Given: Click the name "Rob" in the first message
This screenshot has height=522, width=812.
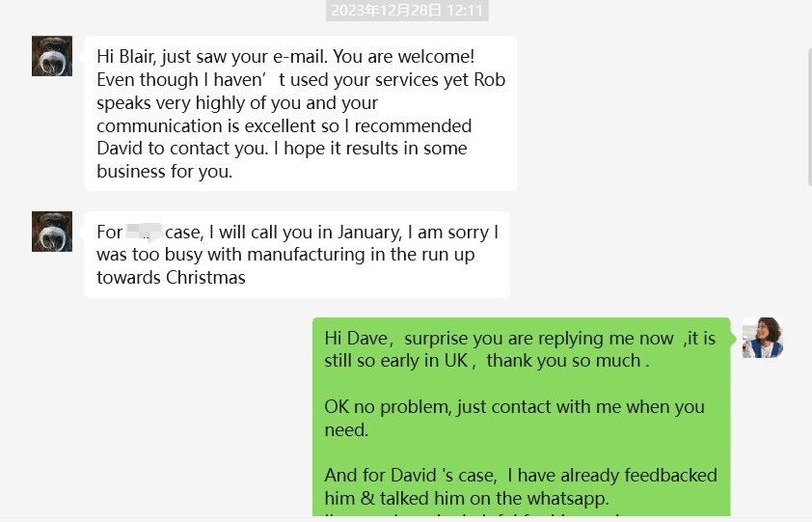Looking at the screenshot, I should pos(489,79).
